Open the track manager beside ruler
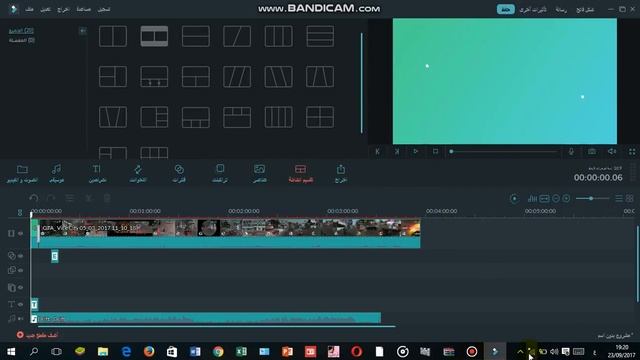 click(20, 212)
